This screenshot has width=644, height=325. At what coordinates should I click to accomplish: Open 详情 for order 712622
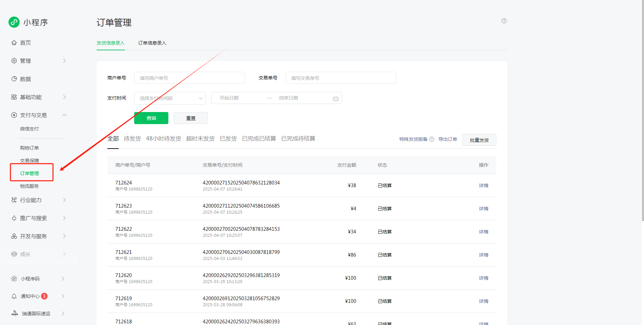(484, 232)
